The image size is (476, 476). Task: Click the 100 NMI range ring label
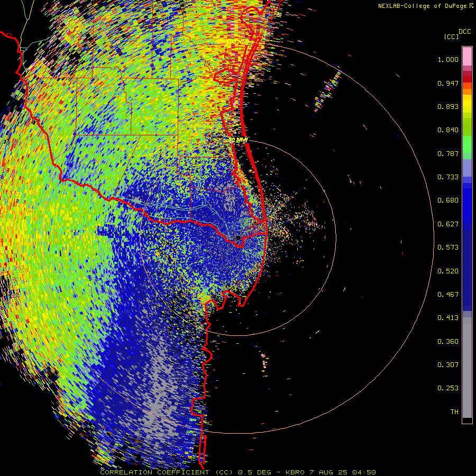(x=237, y=42)
